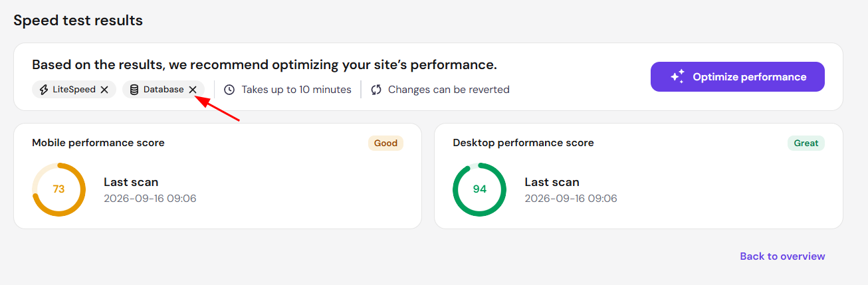Click the LiteSpeed lightning bolt icon
868x285 pixels.
[x=44, y=90]
